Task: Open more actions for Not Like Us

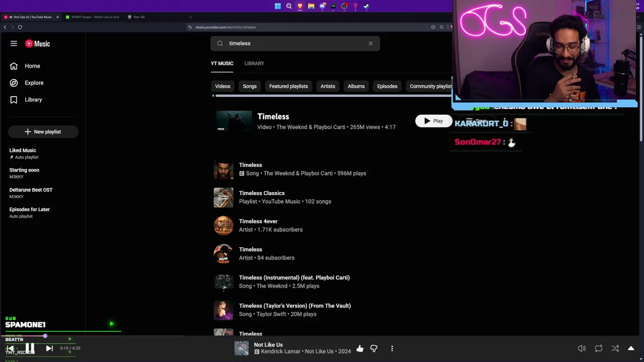Action: tap(392, 348)
